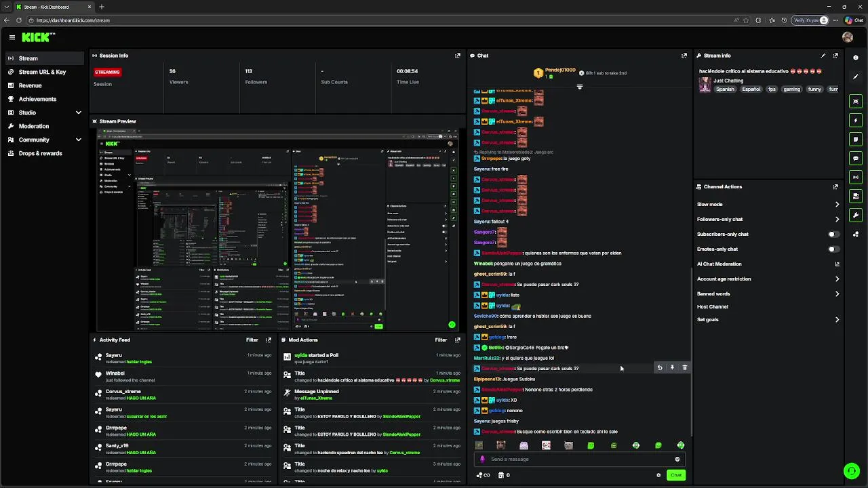This screenshot has width=868, height=488.
Task: Click the info icon in the right rail
Action: (x=856, y=58)
